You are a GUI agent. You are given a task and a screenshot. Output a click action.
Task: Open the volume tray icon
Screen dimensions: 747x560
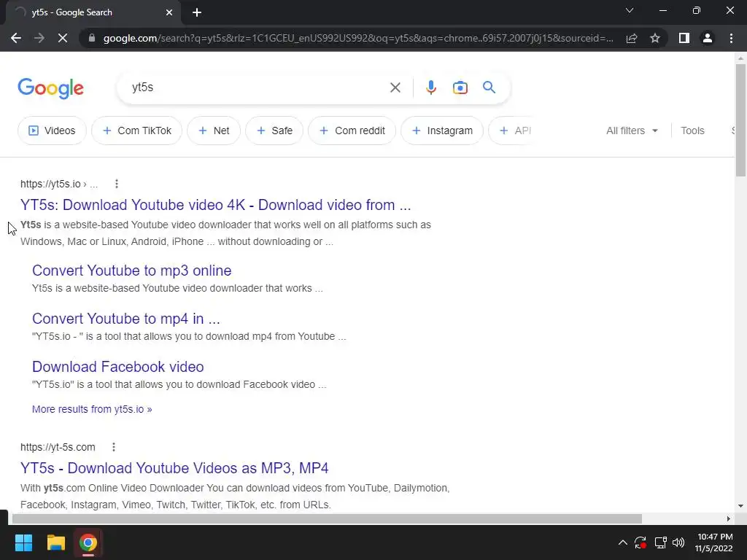click(678, 542)
